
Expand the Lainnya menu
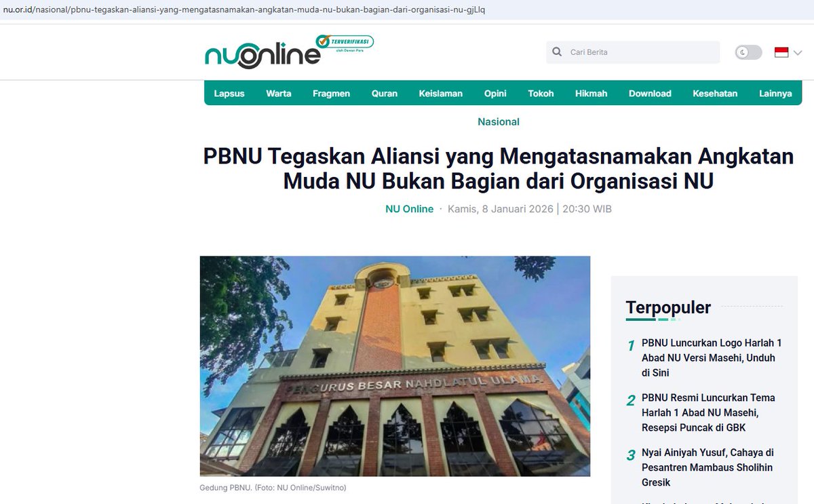click(775, 94)
